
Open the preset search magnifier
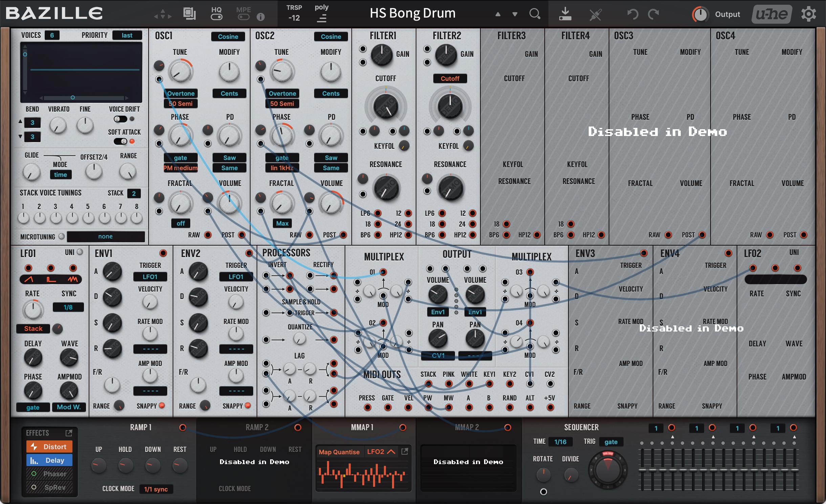[x=535, y=14]
